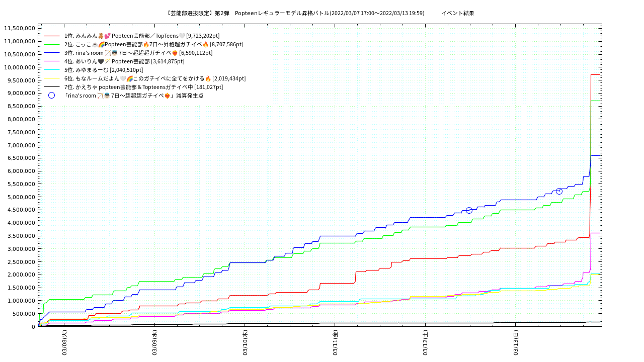The height and width of the screenshot is (362, 644).
Task: Click the yellow line swatch for 6位
Action: [x=52, y=79]
